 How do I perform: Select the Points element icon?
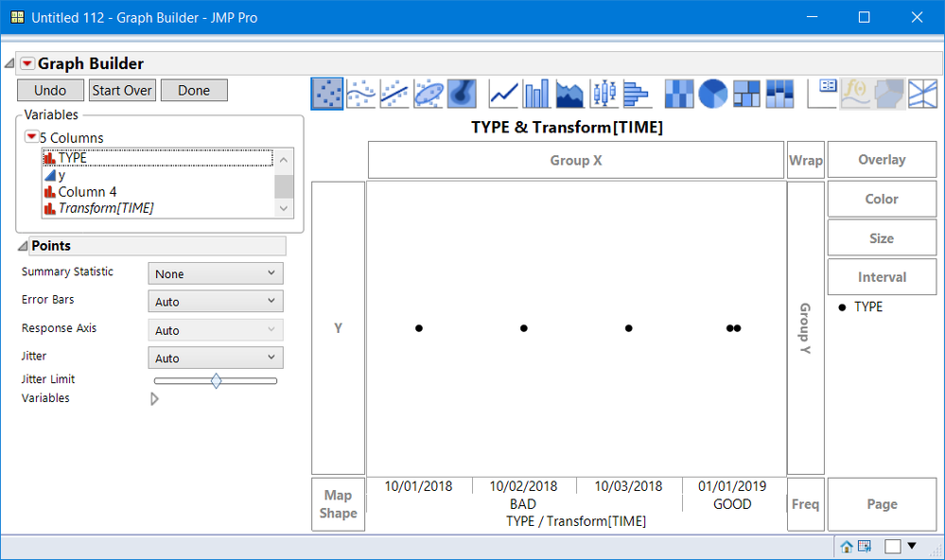click(x=327, y=94)
